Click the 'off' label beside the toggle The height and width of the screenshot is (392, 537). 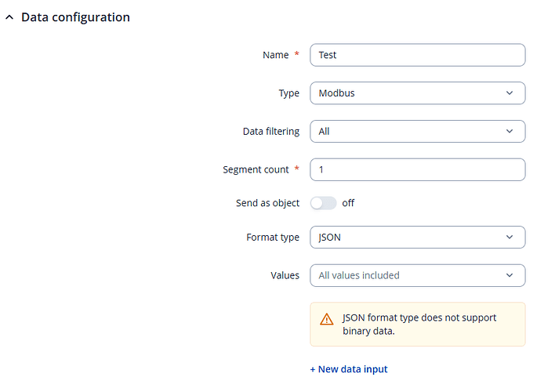[x=348, y=203]
